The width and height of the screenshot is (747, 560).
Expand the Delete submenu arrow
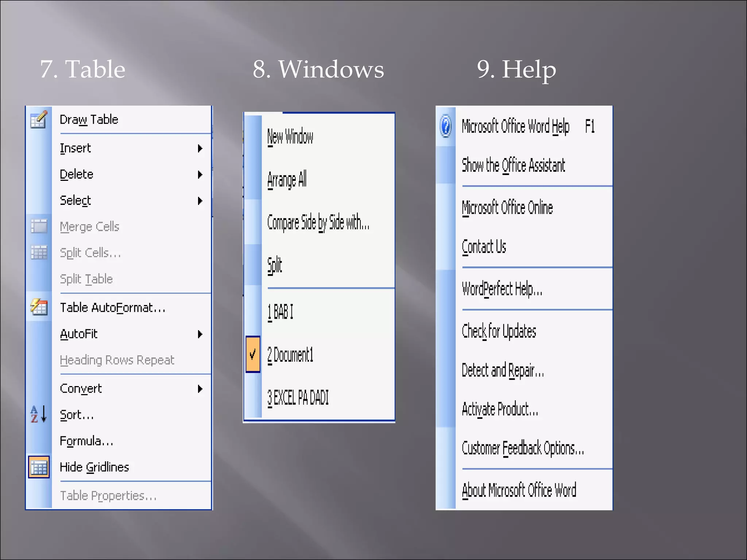[200, 175]
